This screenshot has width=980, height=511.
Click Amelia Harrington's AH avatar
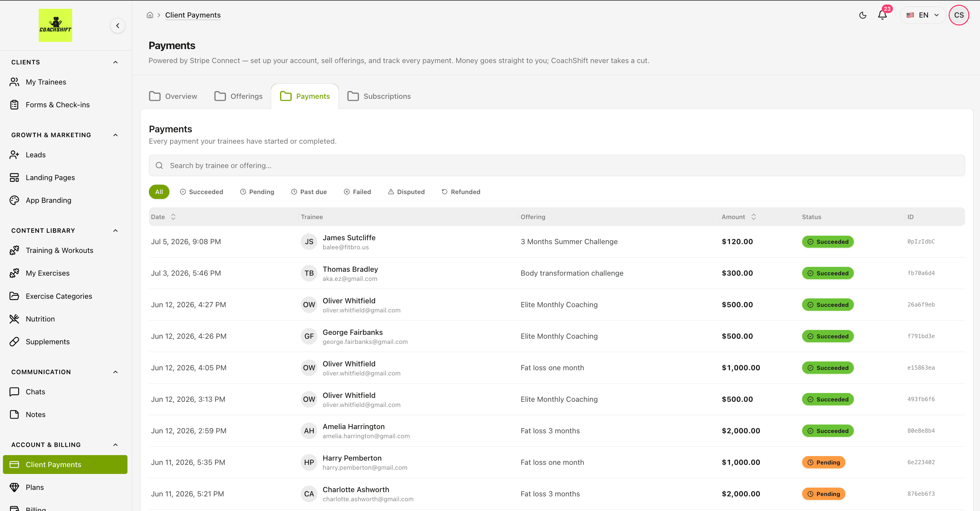pos(309,431)
